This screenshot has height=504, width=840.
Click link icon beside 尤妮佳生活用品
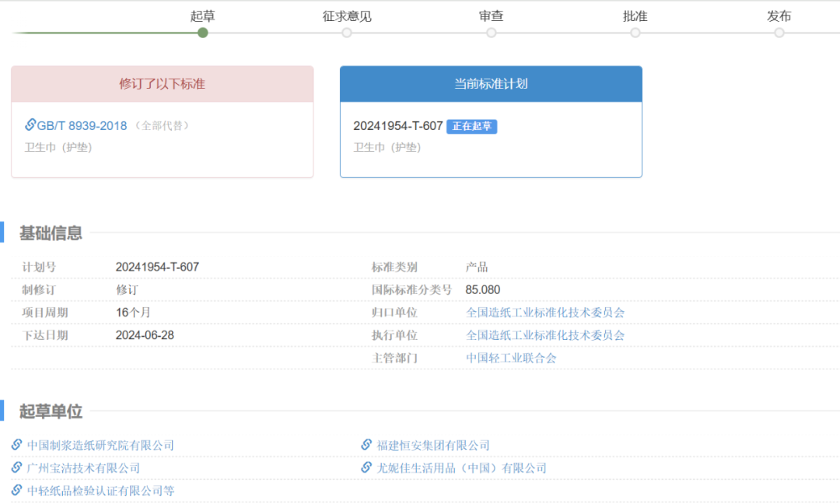(x=366, y=467)
